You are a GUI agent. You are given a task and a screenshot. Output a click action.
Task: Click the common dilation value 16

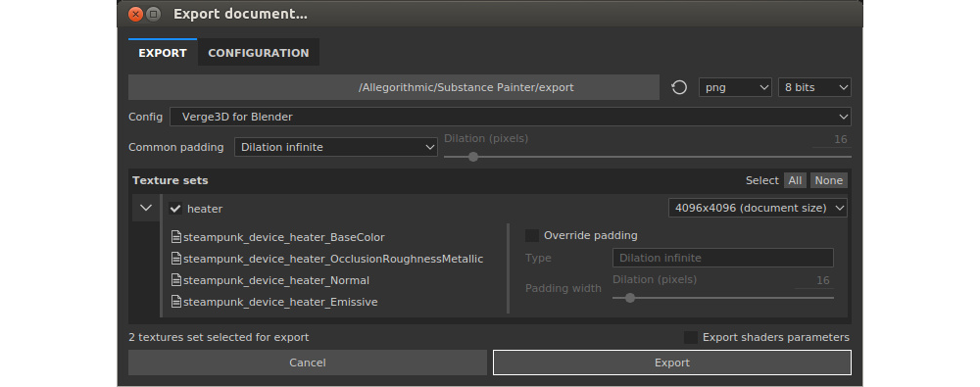tap(840, 139)
